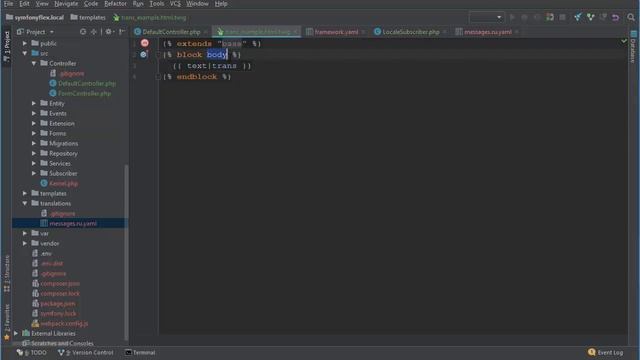Open the Help menu

pyautogui.click(x=221, y=4)
